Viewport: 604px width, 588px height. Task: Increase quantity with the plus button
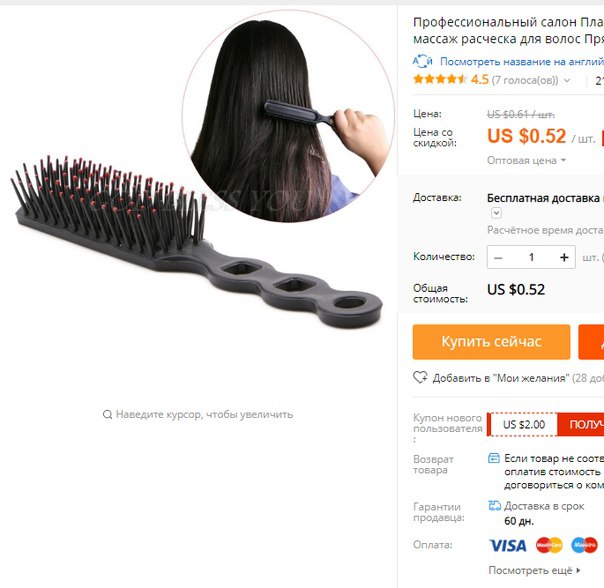564,257
